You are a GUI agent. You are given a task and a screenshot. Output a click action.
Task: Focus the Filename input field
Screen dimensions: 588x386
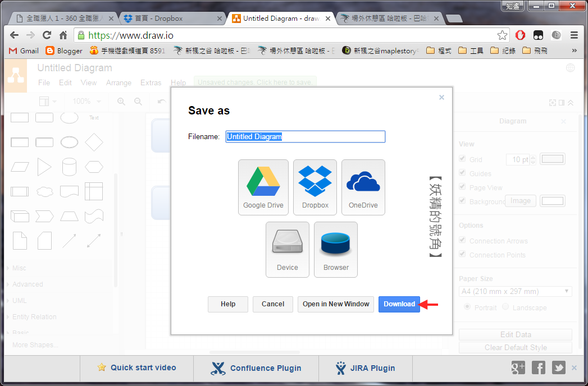click(x=306, y=136)
